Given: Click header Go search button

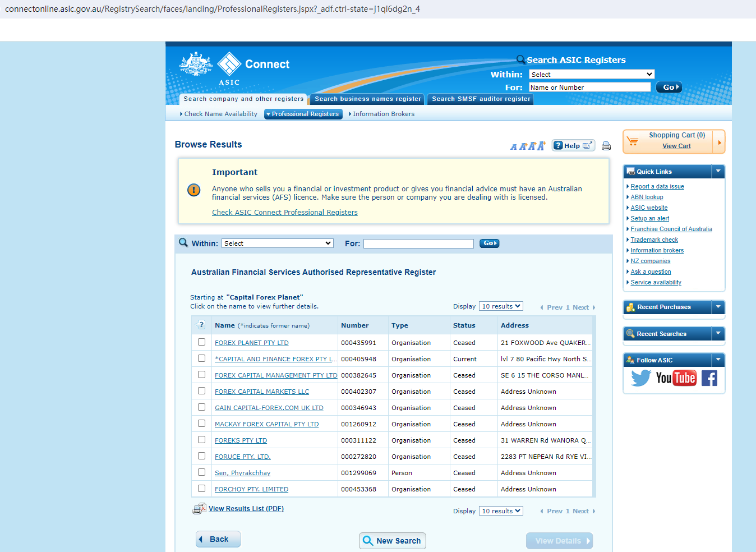Looking at the screenshot, I should pos(670,87).
